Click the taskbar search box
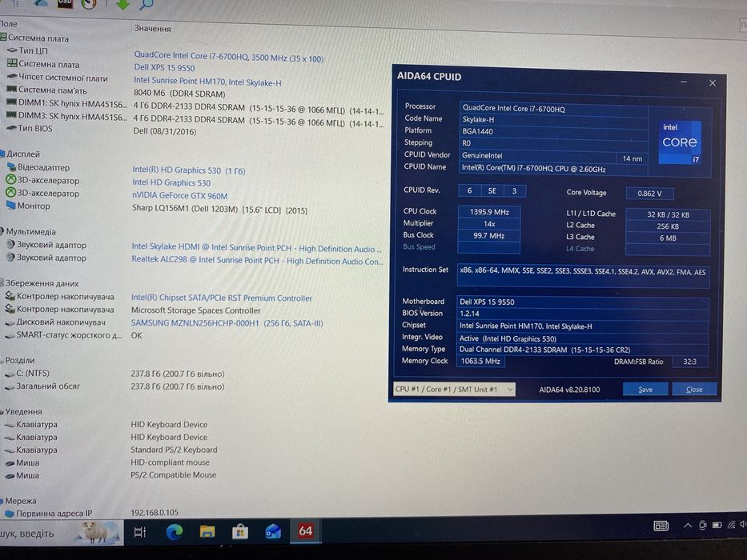 61,532
